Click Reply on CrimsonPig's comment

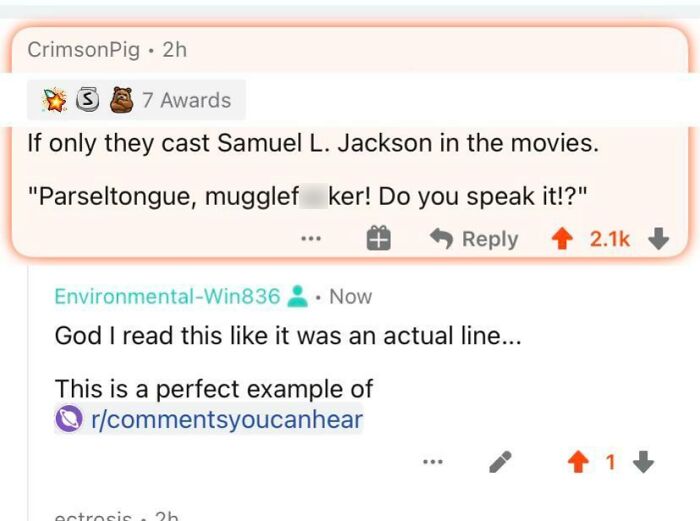click(474, 239)
